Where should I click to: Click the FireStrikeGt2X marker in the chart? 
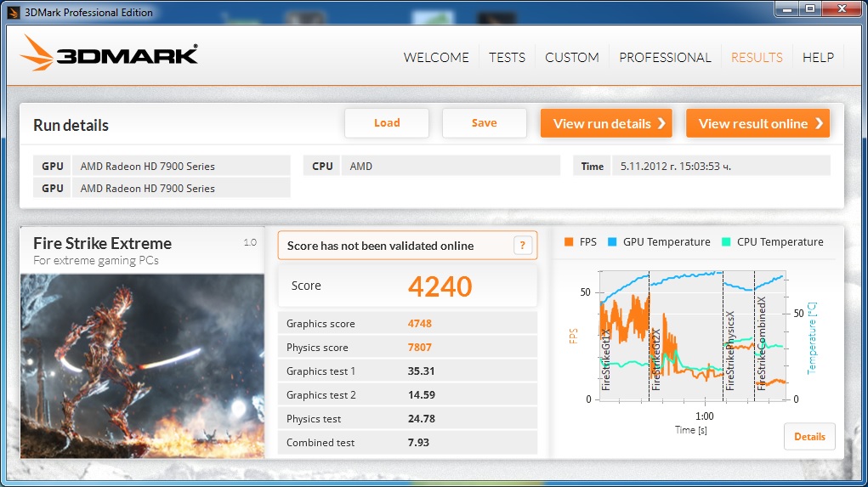pos(655,360)
